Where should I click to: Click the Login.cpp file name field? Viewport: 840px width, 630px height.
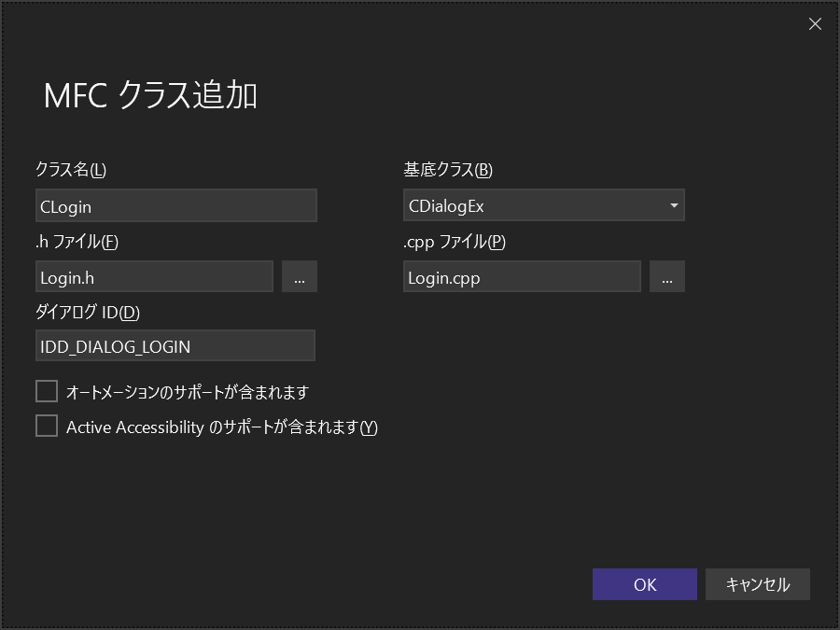tap(522, 277)
